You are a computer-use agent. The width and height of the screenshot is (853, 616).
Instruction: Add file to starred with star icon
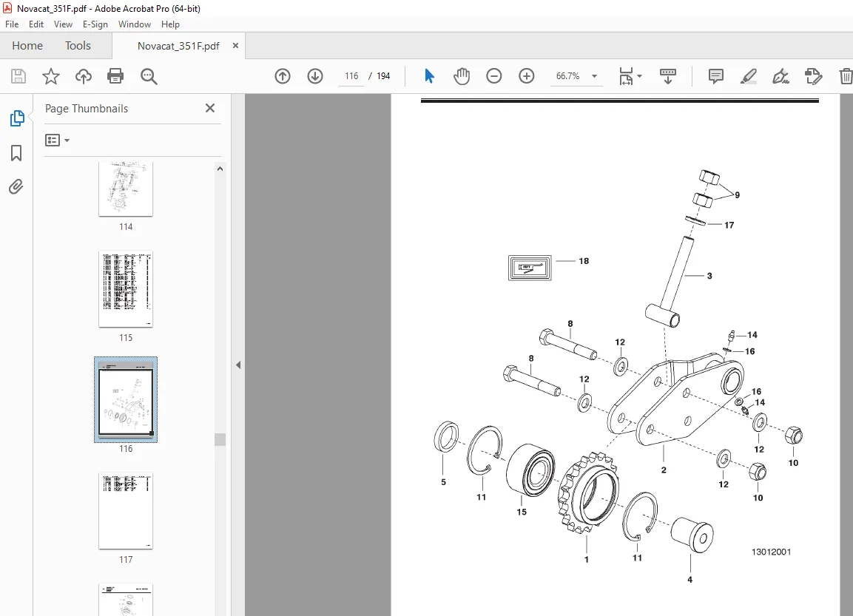tap(50, 76)
